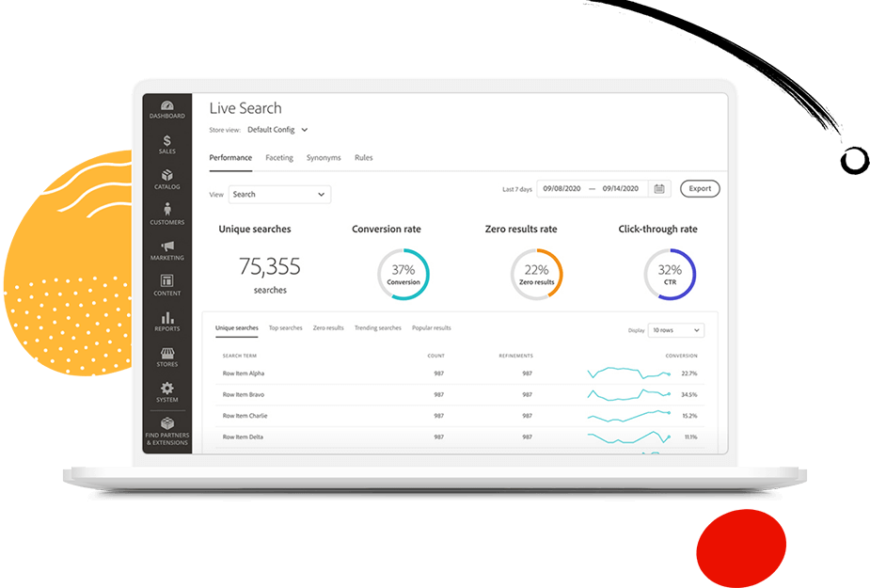Viewport: 870px width, 588px height.
Task: Select the Zero results tab
Action: click(328, 328)
